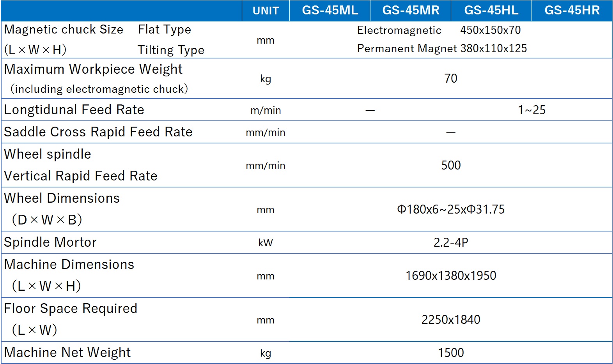
Task: Click the GS-45HL column header
Action: [491, 11]
